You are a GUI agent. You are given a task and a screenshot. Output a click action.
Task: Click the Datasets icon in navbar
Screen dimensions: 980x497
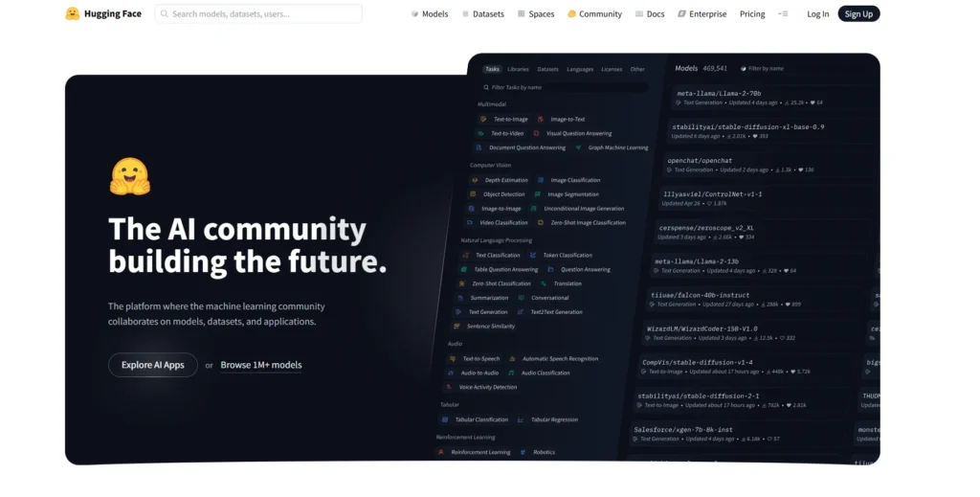(465, 14)
